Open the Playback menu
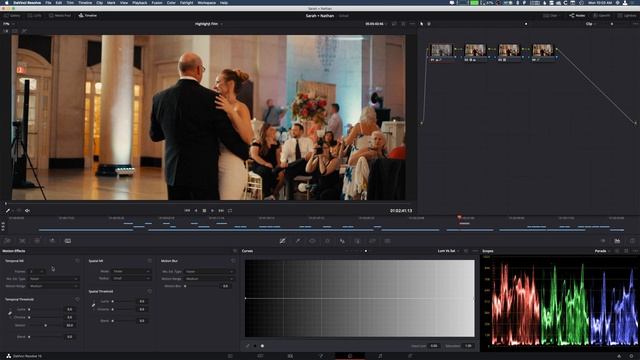640x360 pixels. tap(140, 2)
